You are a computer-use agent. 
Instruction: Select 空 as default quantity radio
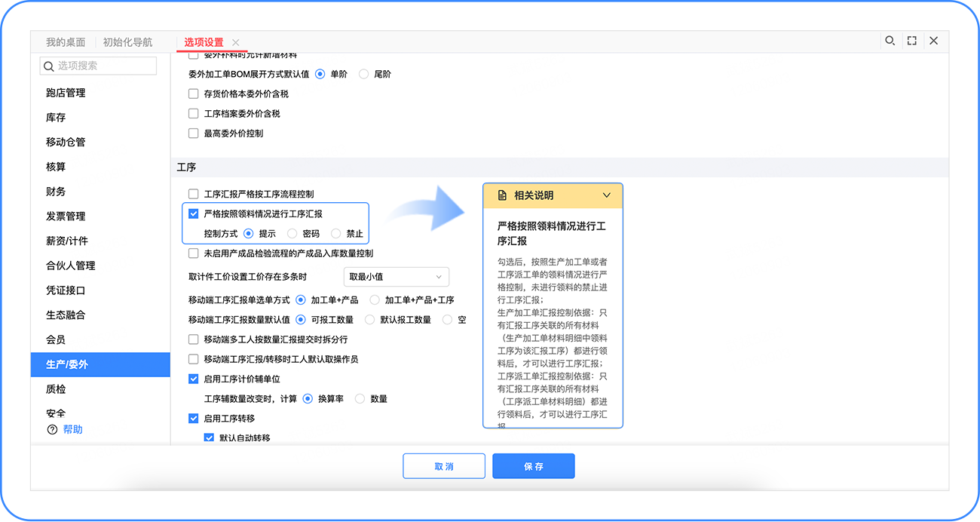pos(448,320)
